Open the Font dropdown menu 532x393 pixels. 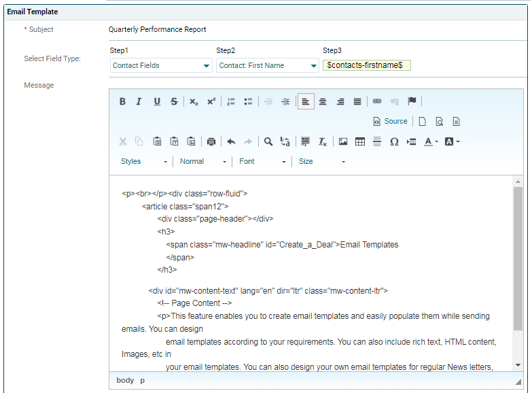tap(262, 161)
